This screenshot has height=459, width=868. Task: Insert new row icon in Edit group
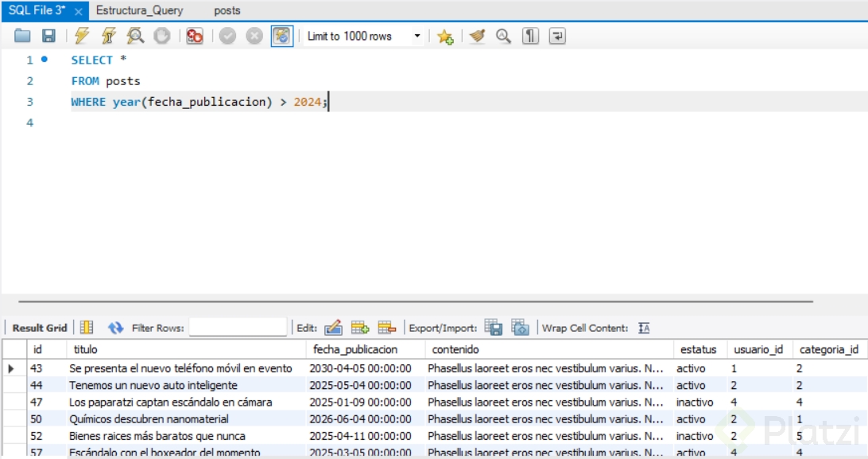click(360, 327)
